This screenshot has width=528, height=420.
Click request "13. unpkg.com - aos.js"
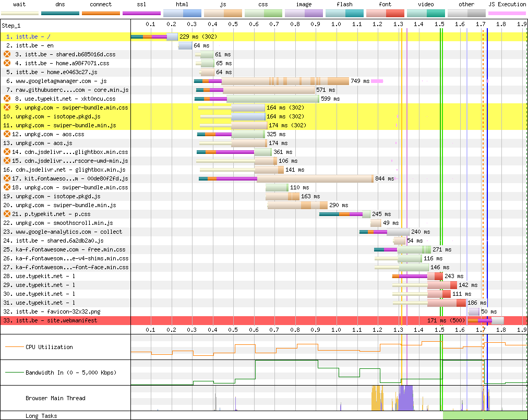[38, 143]
